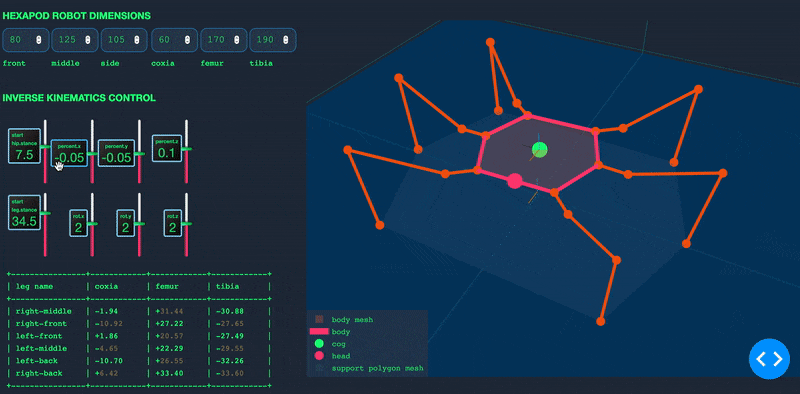The image size is (800, 394).
Task: Click the hip.stance slider handle
Action: [x=45, y=146]
